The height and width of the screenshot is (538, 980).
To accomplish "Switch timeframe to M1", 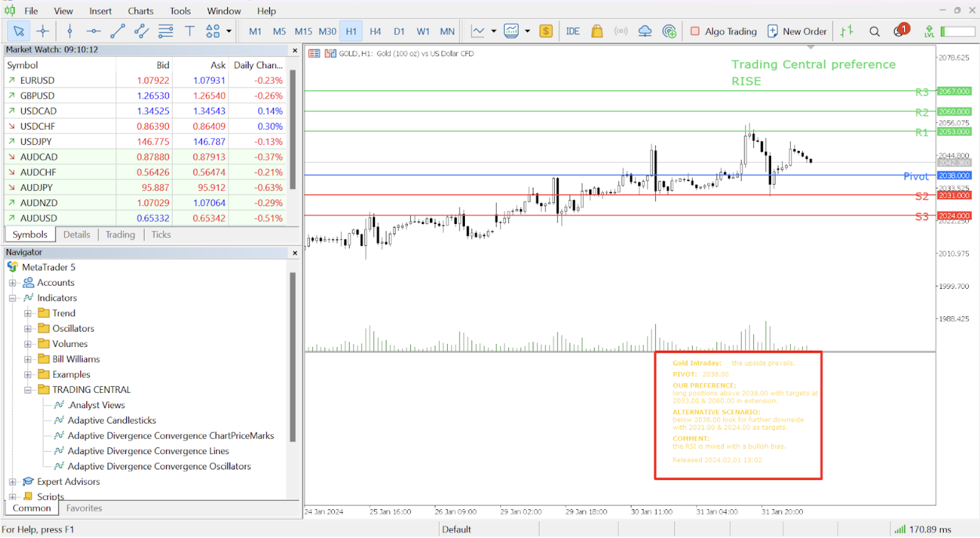I will pyautogui.click(x=255, y=31).
